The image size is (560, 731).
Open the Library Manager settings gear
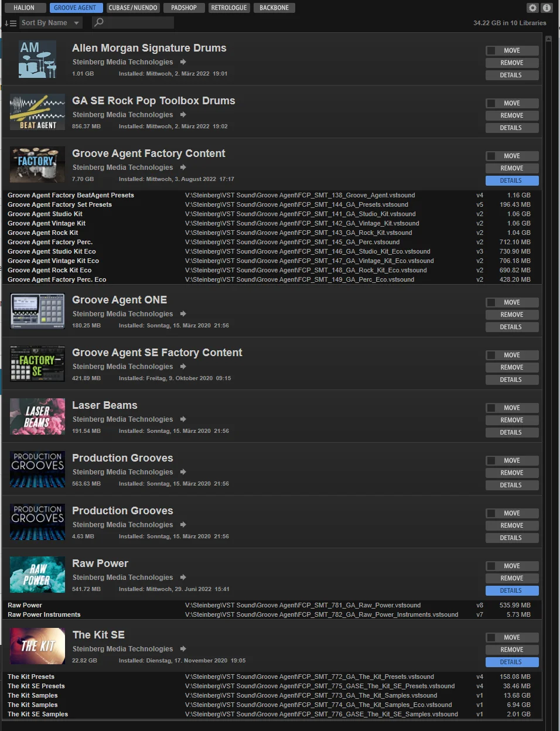click(532, 8)
